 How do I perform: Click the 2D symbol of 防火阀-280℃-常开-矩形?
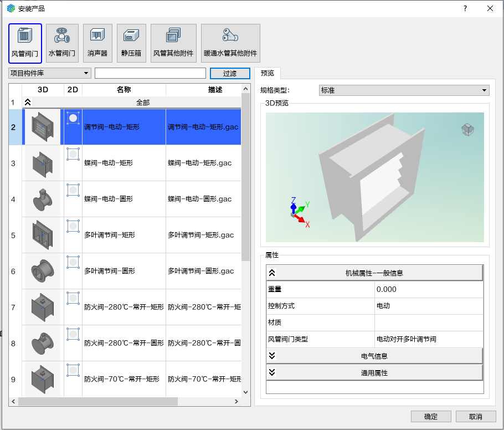(73, 298)
